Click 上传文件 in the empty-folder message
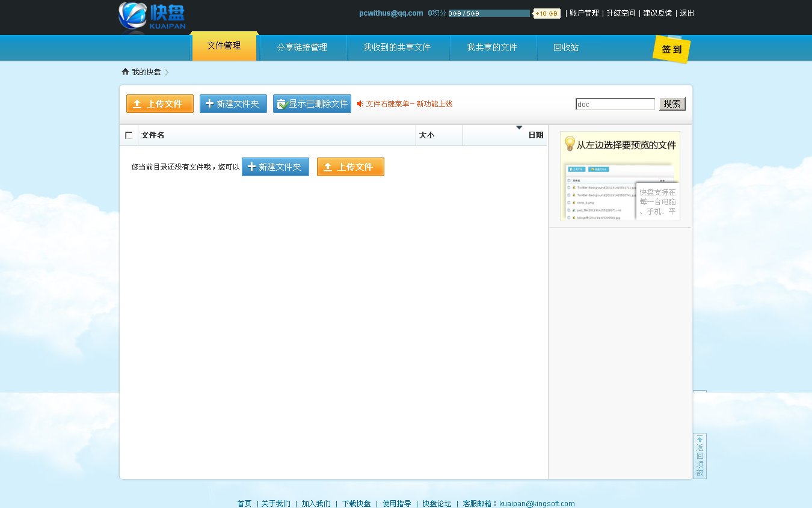The image size is (812, 508). [x=351, y=167]
